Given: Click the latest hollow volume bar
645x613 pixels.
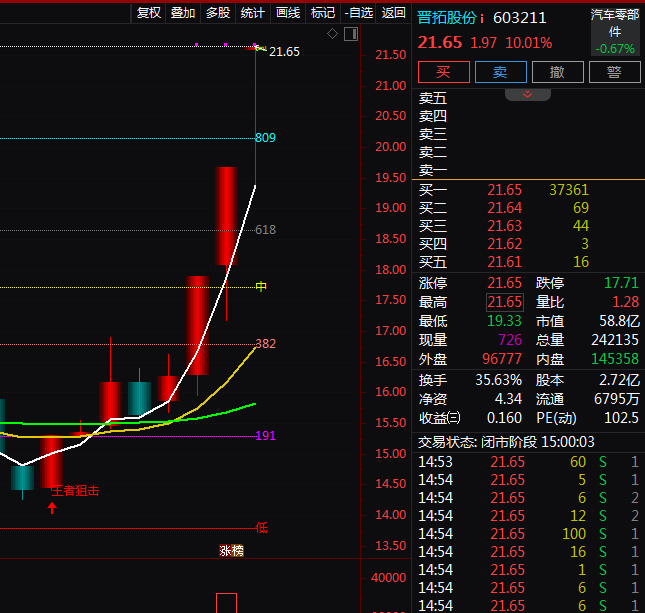Looking at the screenshot, I should [227, 603].
